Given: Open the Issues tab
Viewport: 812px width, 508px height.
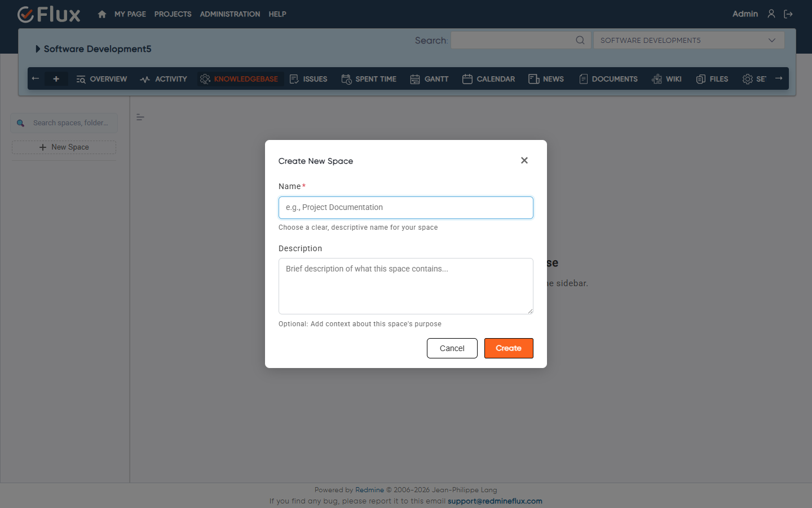Looking at the screenshot, I should point(308,79).
